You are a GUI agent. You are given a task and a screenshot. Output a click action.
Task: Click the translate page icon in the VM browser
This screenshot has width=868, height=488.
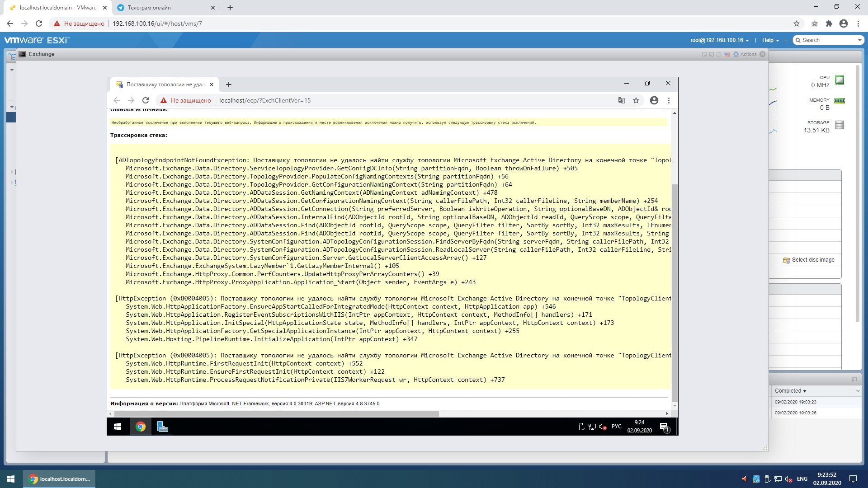pos(622,100)
